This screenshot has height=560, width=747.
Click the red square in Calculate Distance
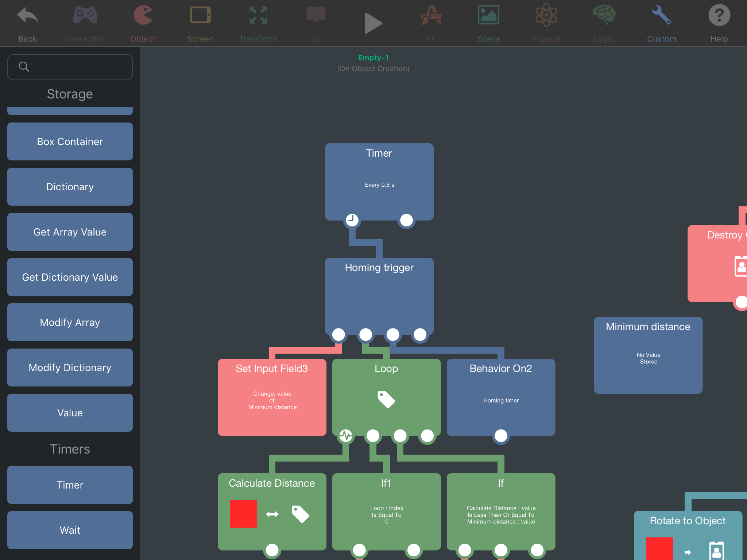tap(243, 514)
